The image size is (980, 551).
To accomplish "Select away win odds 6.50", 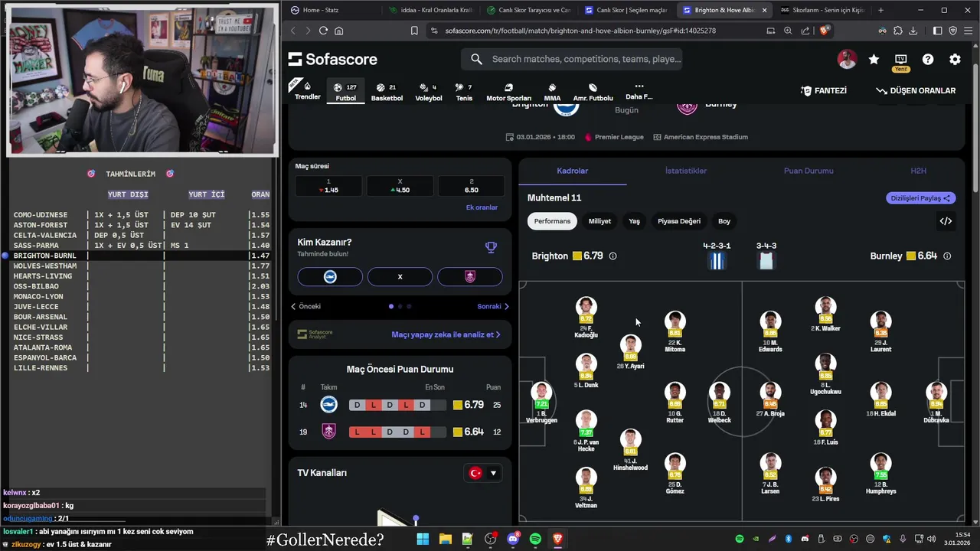I will (x=471, y=186).
